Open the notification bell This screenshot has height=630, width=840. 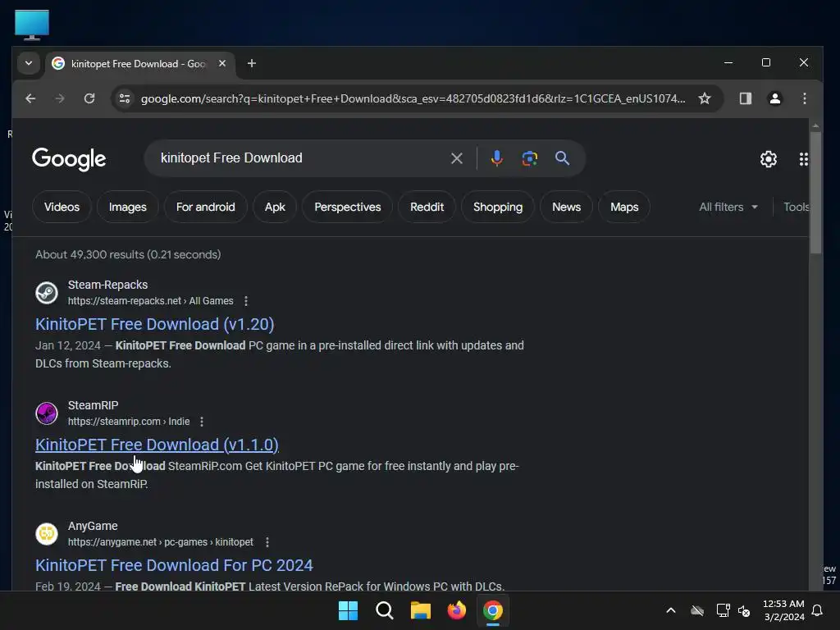coord(817,610)
